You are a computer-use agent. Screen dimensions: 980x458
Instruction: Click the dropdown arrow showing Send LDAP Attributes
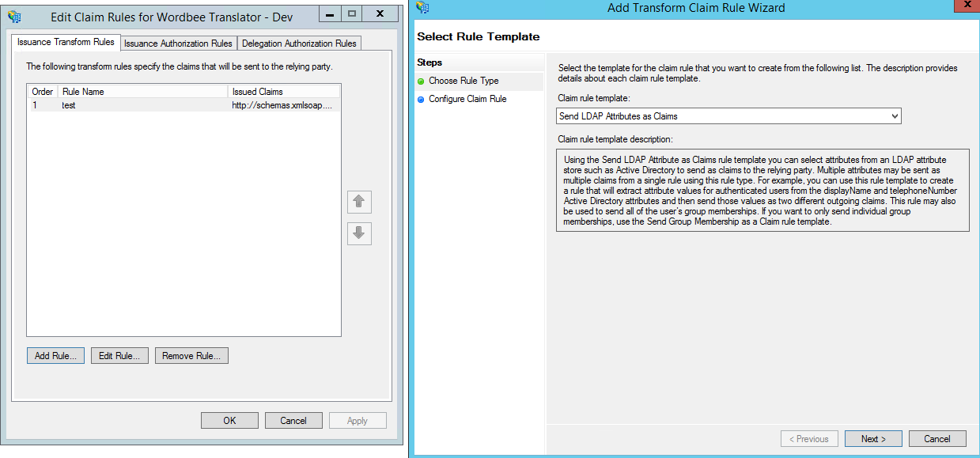(x=895, y=115)
